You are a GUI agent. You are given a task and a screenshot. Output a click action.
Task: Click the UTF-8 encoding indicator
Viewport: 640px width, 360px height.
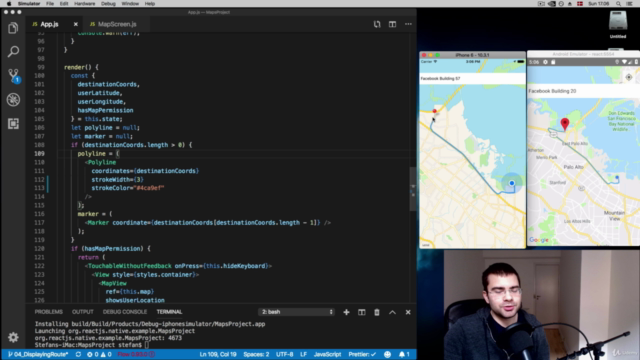[284, 354]
